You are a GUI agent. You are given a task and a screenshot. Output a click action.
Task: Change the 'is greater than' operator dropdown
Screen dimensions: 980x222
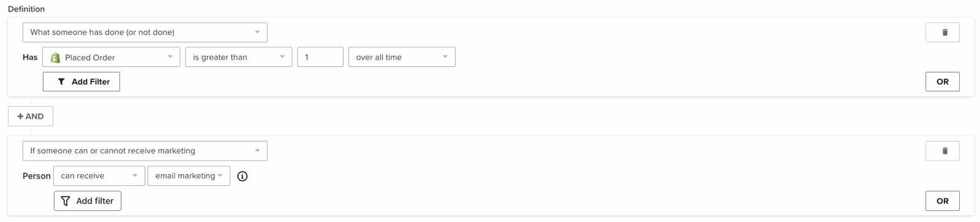(x=239, y=57)
